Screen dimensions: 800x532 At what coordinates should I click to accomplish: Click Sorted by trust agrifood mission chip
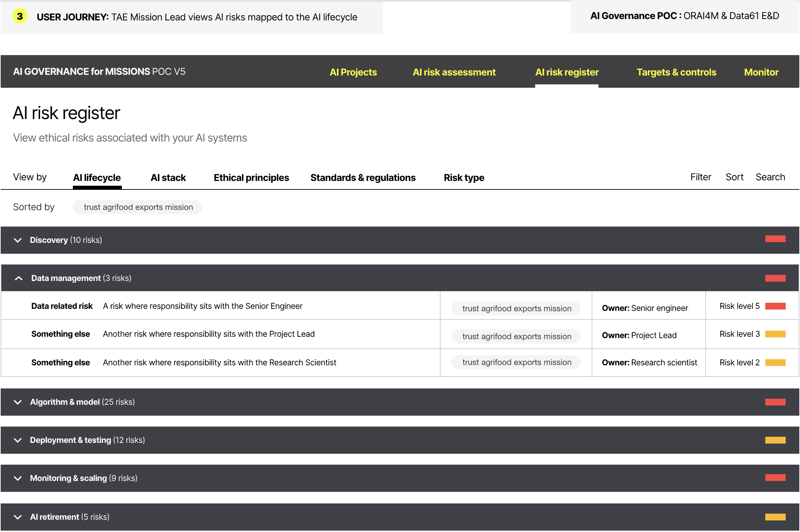(138, 207)
